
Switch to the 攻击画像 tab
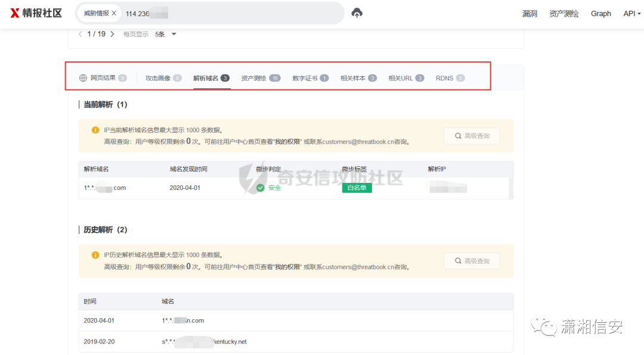pos(163,78)
